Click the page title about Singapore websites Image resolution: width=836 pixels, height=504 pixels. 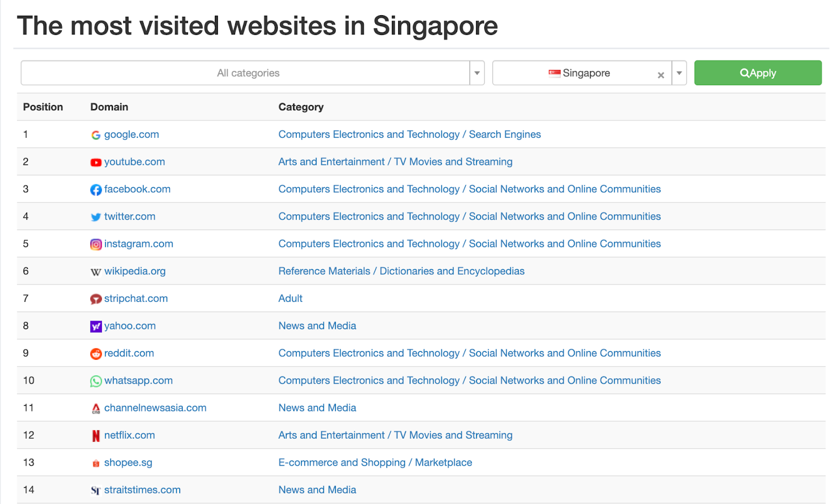(x=258, y=26)
